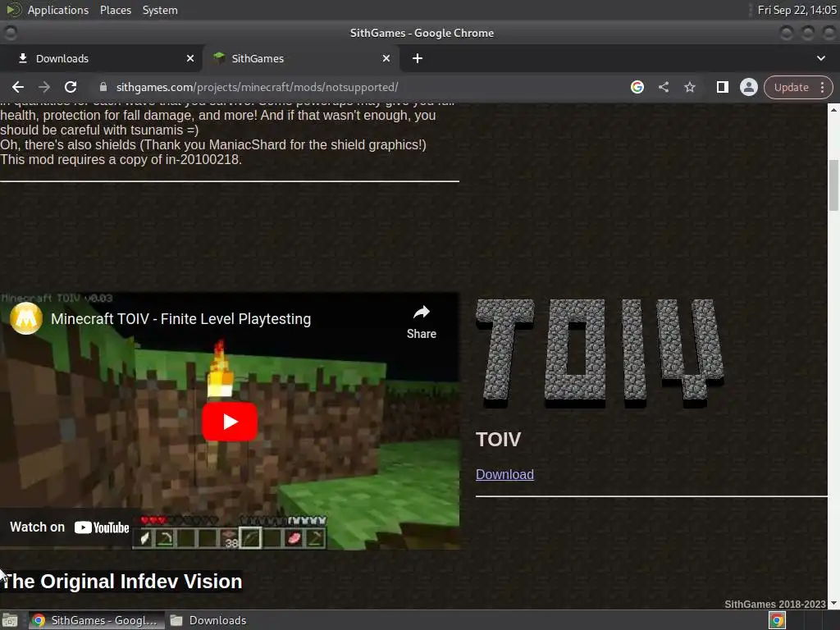
Task: Share the YouTube video
Action: pos(421,322)
